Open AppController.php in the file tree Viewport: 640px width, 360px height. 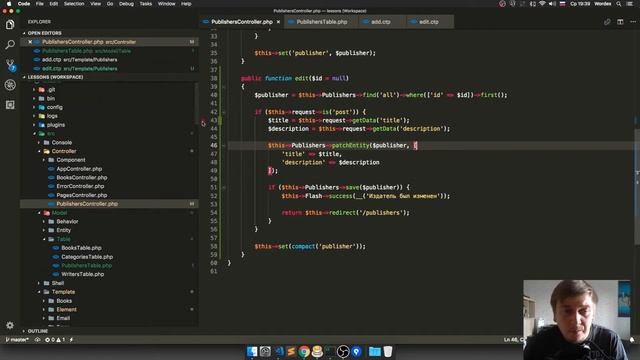(79, 169)
